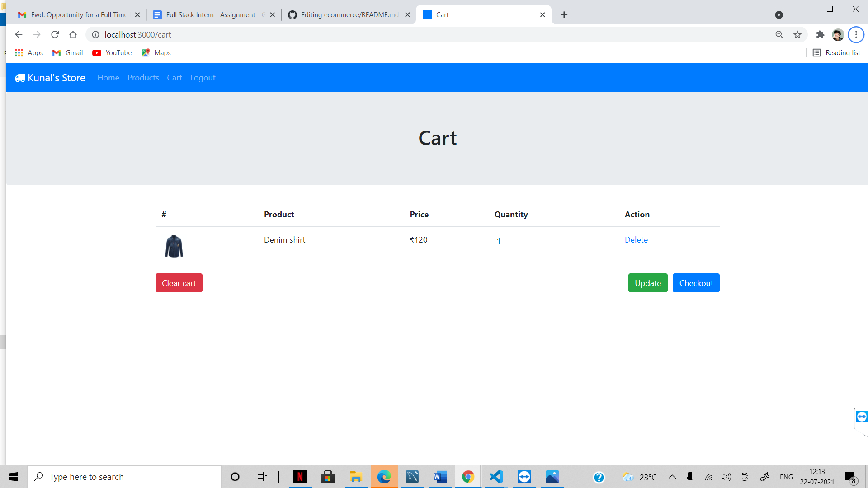Screen dimensions: 868x488
Task: Open Home in store navbar
Action: [108, 78]
